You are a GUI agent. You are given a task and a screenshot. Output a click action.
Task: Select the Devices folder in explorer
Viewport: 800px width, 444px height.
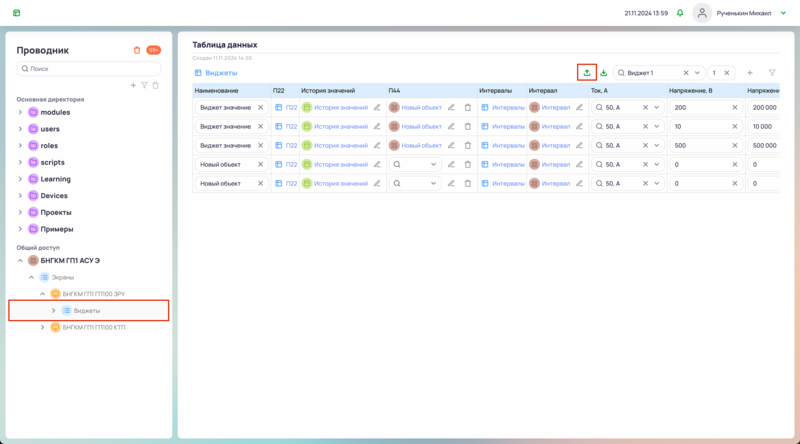54,196
